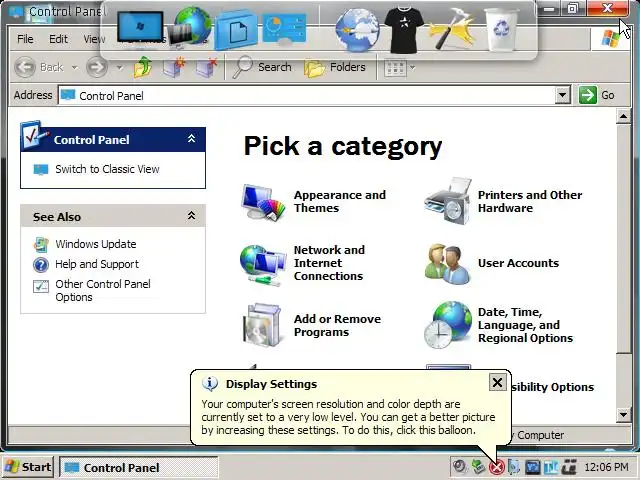
Task: Open the File menu
Action: coord(25,39)
